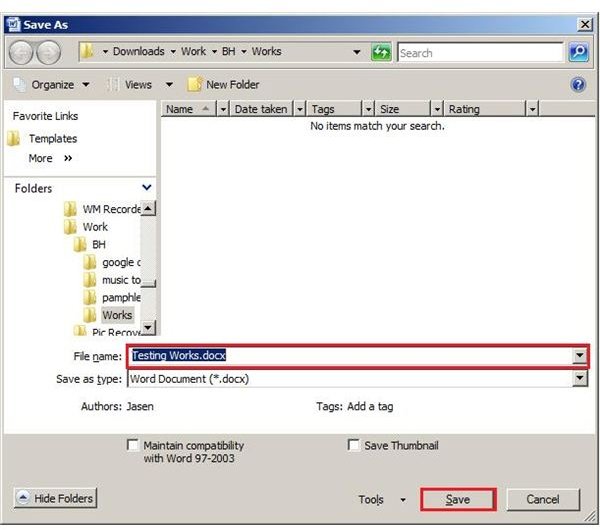Click the folder tree scroll up arrow

coord(148,208)
